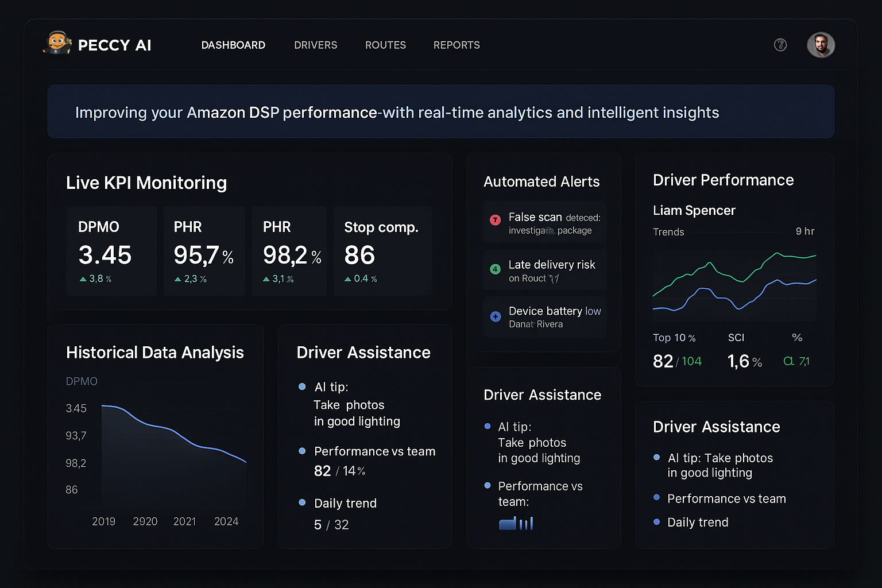
Task: Click the '5 / 32' daily trend value
Action: click(x=331, y=525)
